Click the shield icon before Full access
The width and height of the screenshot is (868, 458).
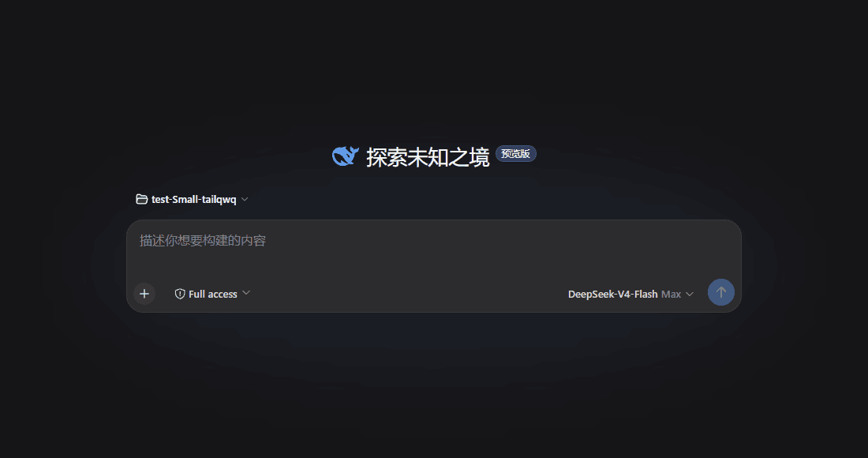[x=180, y=294]
